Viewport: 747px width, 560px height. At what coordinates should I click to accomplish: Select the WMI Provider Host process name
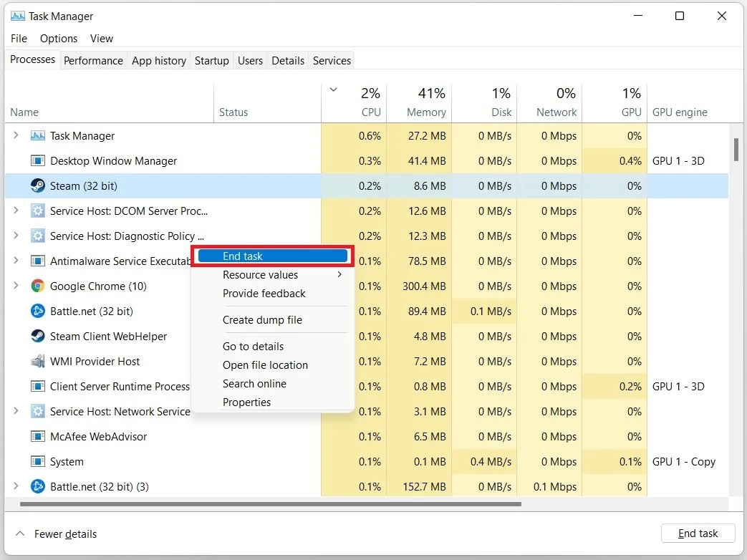(95, 362)
